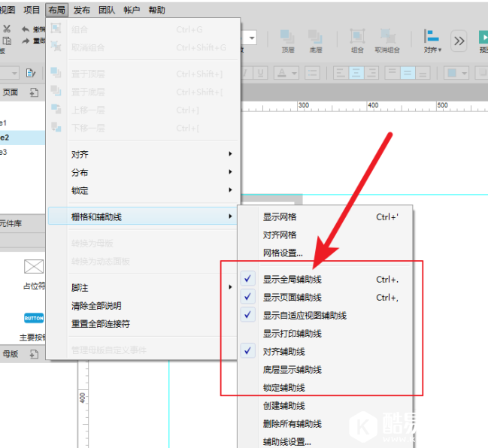Select the blue BUTTON widget
Viewport: 488px width, 448px height.
click(x=34, y=318)
